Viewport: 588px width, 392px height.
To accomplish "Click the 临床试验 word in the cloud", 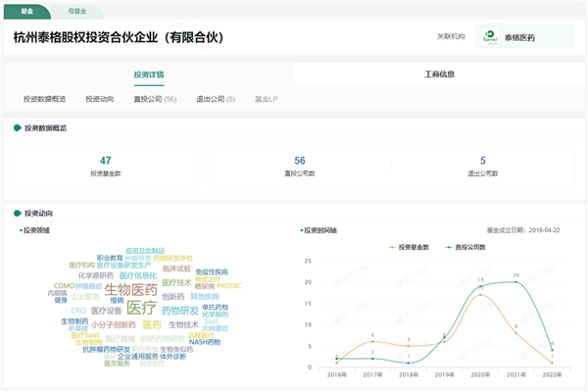I will click(176, 269).
